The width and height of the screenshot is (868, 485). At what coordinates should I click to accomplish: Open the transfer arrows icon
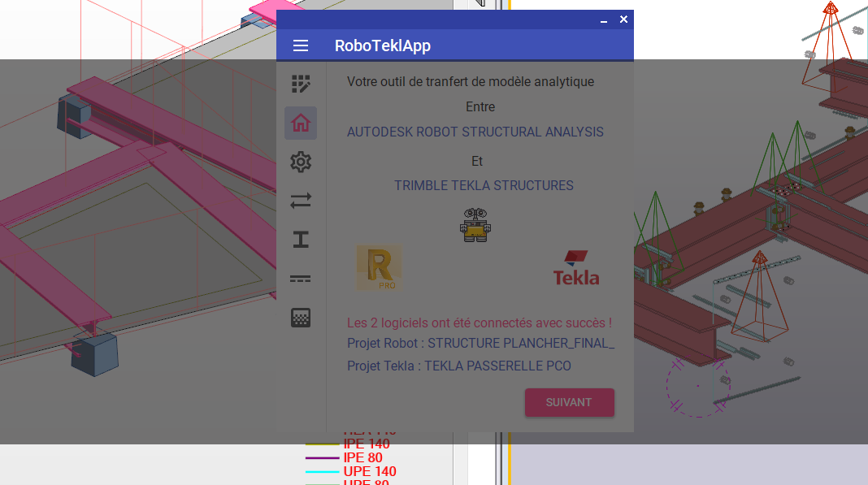(301, 201)
